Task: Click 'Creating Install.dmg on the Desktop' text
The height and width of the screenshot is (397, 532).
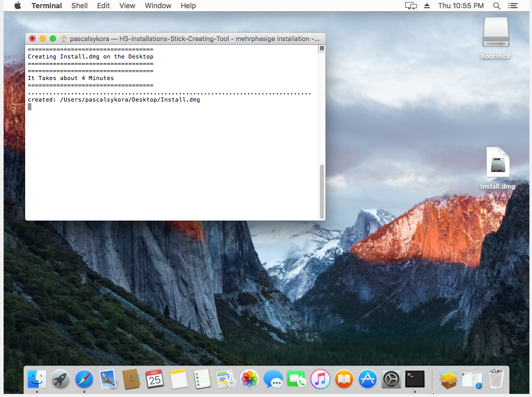Action: point(90,56)
